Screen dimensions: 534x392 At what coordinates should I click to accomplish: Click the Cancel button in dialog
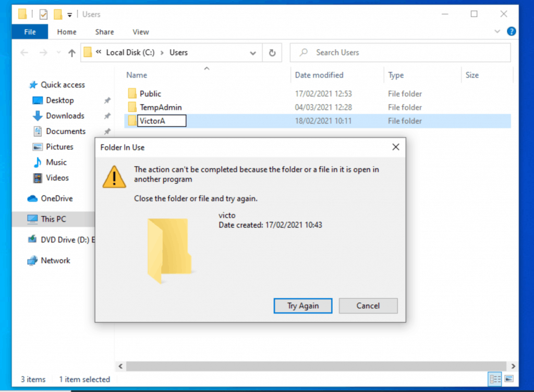pyautogui.click(x=368, y=305)
